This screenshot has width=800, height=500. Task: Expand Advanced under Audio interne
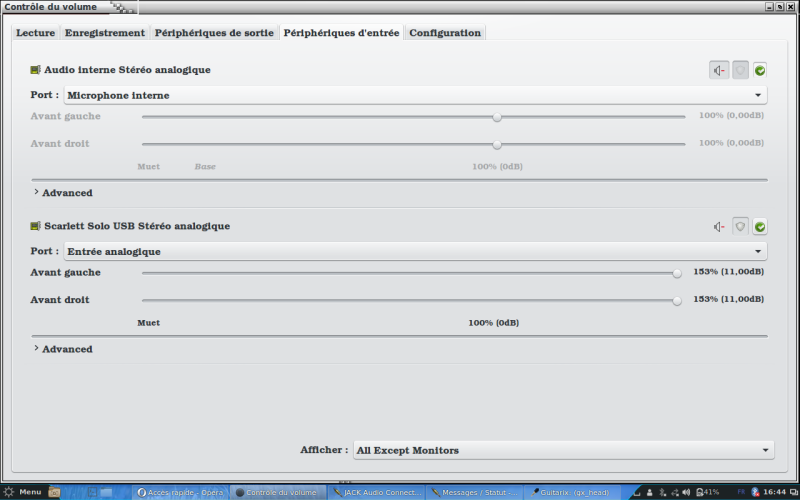click(63, 193)
